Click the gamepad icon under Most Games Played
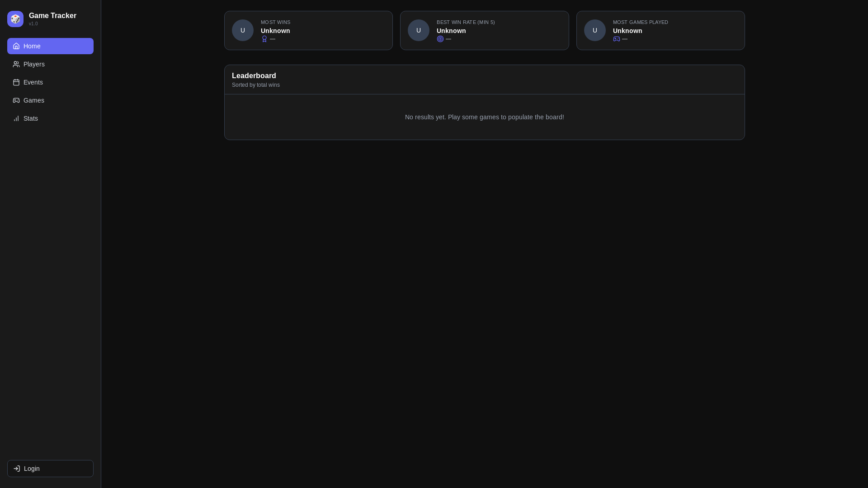The image size is (868, 488). pos(617,39)
